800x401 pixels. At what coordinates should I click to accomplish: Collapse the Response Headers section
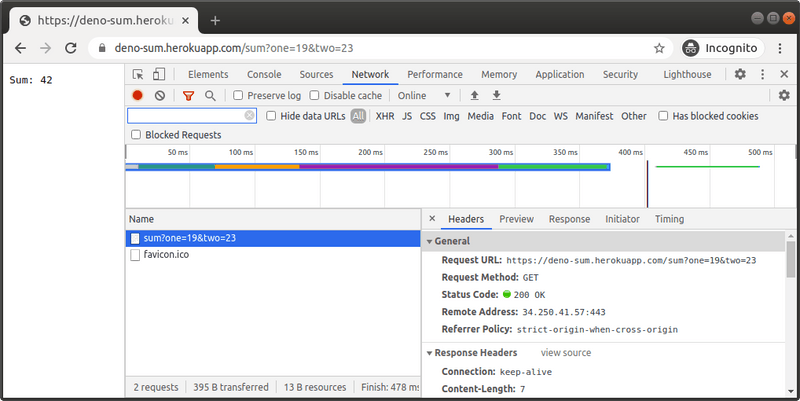tap(430, 353)
